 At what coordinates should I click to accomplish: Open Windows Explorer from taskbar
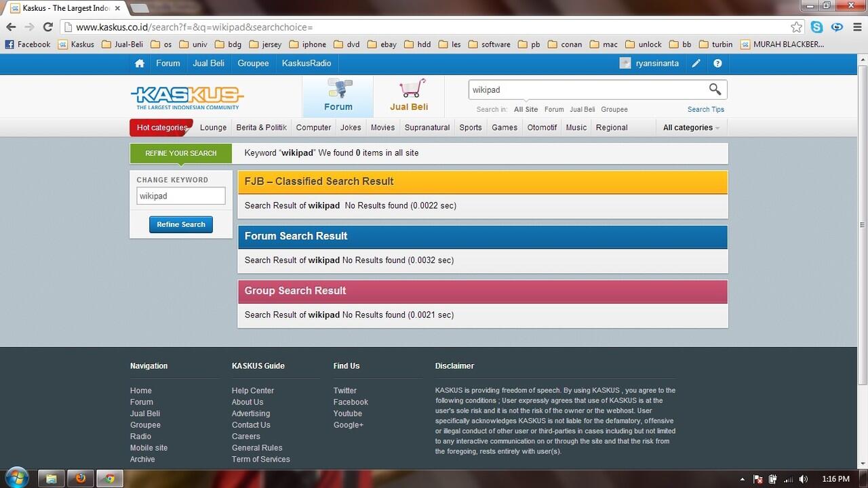point(51,479)
